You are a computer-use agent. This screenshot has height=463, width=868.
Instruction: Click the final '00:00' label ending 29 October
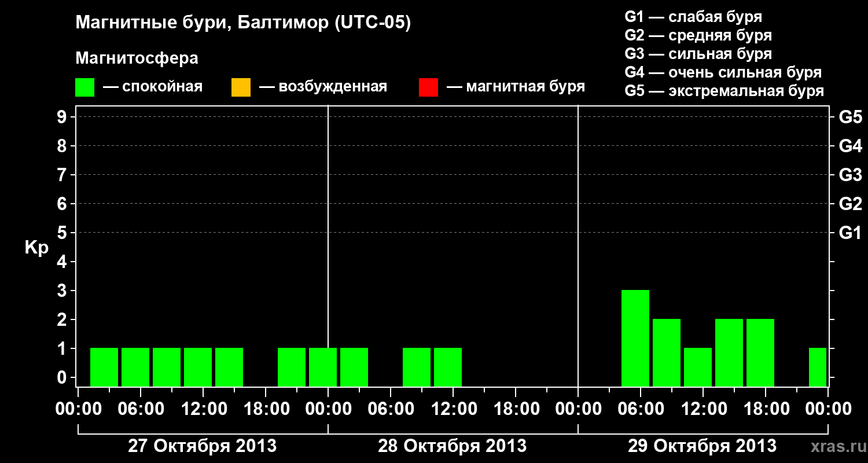click(x=827, y=409)
